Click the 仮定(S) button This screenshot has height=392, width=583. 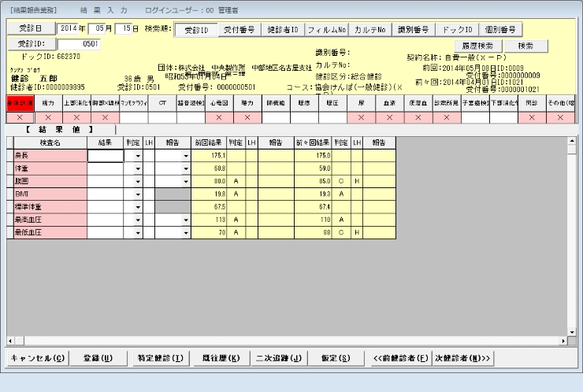[336, 358]
